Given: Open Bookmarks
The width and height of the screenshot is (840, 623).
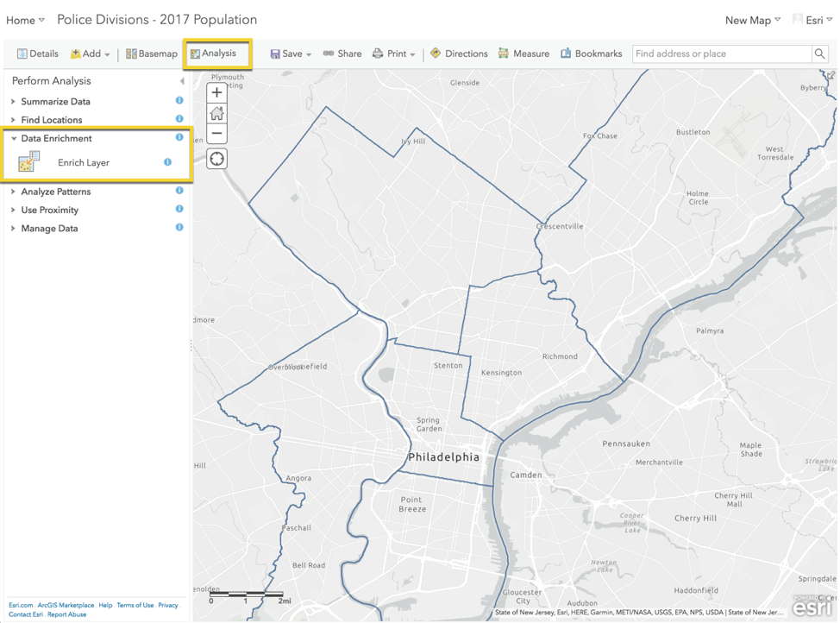Looking at the screenshot, I should [592, 53].
